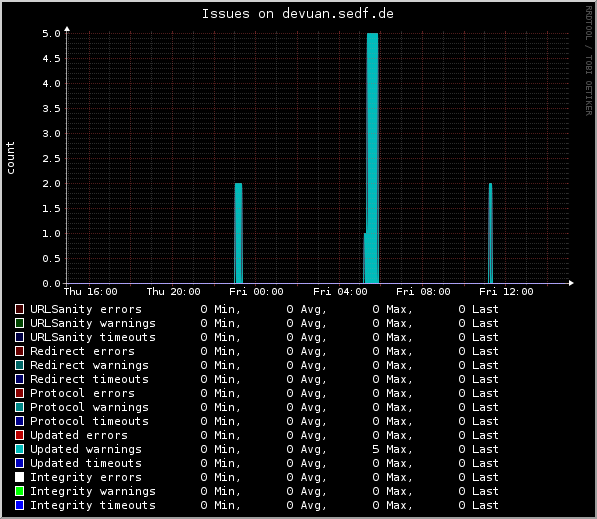Click the Integrity warnings green legend swatch
This screenshot has width=597, height=519.
(19, 491)
